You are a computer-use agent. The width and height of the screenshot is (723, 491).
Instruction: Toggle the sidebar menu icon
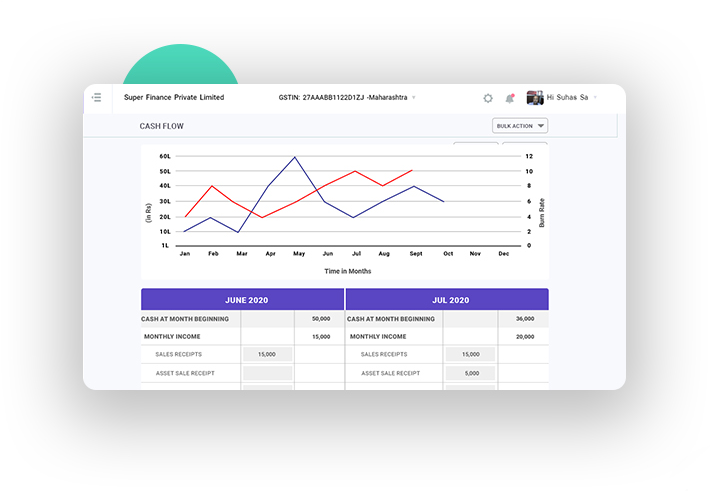pyautogui.click(x=97, y=98)
